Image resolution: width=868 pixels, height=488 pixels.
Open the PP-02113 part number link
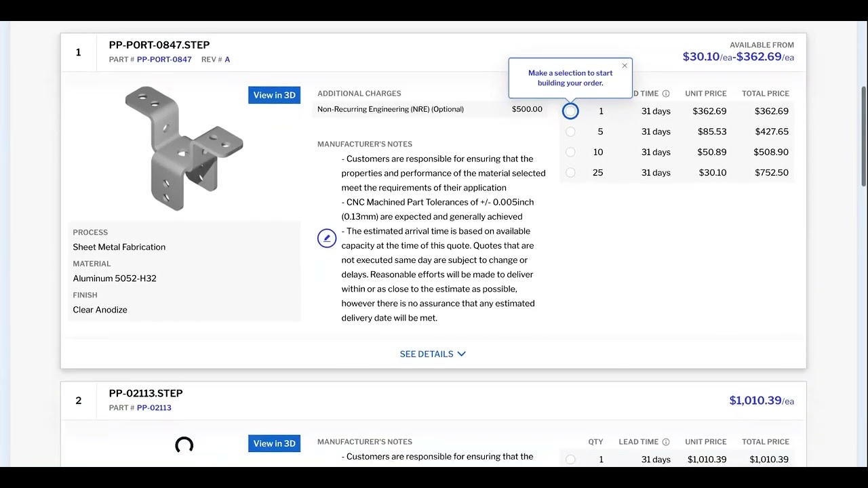(154, 407)
